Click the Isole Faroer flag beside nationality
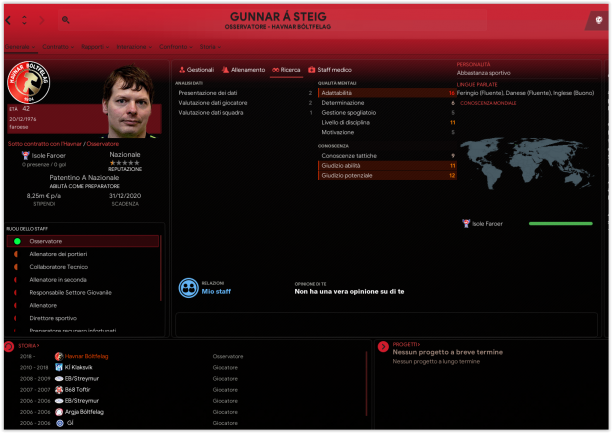 click(x=26, y=156)
